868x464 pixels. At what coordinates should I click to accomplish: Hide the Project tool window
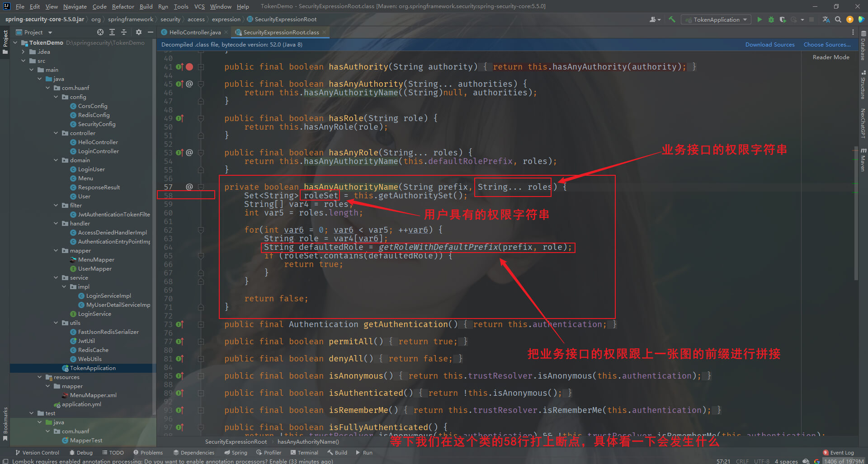[x=151, y=32]
